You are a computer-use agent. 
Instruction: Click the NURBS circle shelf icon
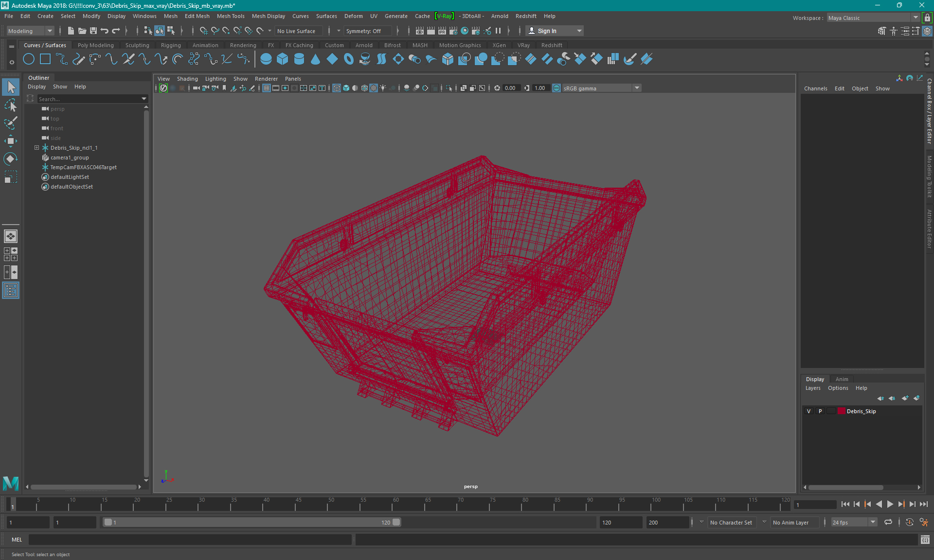tap(29, 59)
